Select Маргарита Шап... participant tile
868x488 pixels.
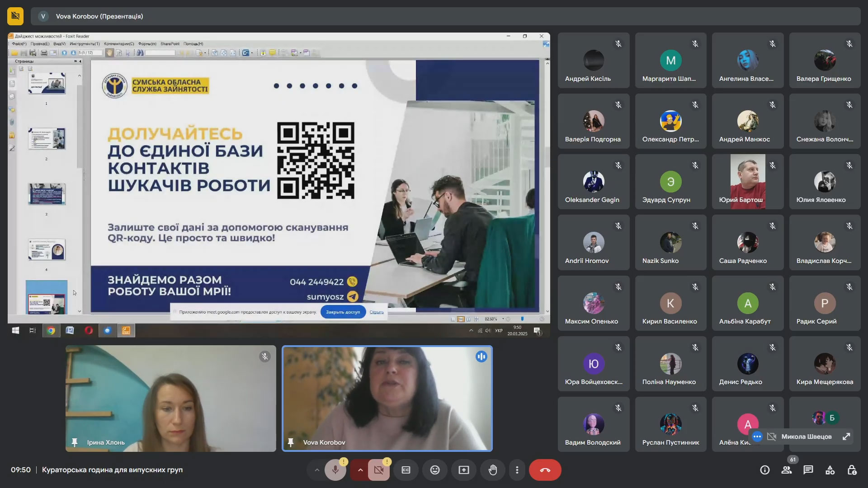coord(670,60)
